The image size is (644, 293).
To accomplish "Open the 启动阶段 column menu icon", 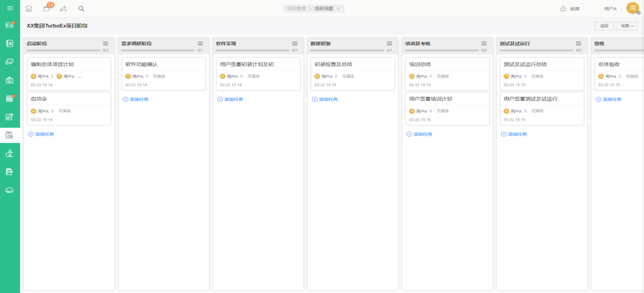I will pyautogui.click(x=106, y=44).
